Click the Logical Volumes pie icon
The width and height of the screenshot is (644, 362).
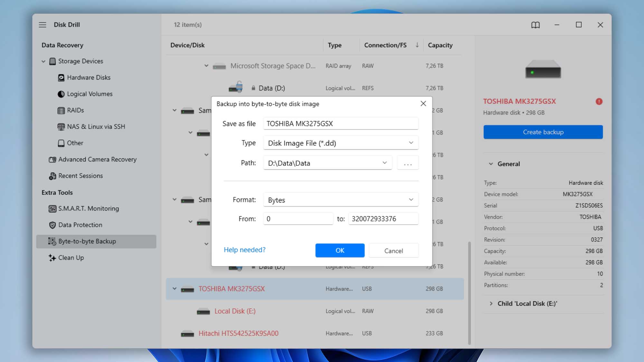coord(61,94)
